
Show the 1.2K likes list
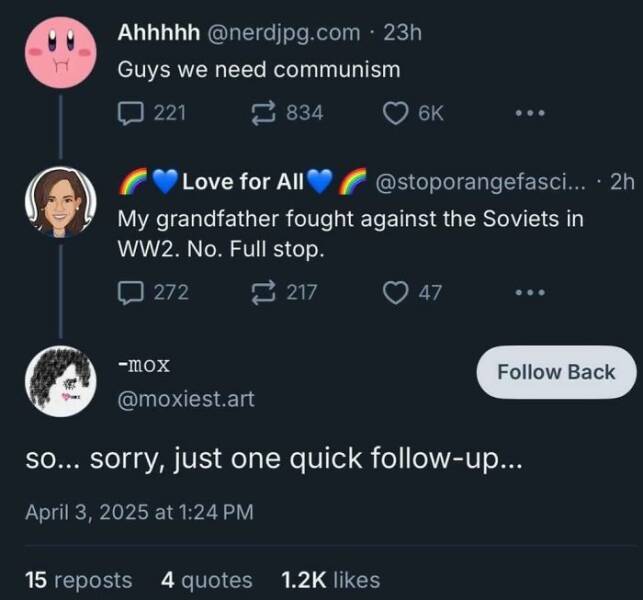pyautogui.click(x=330, y=580)
